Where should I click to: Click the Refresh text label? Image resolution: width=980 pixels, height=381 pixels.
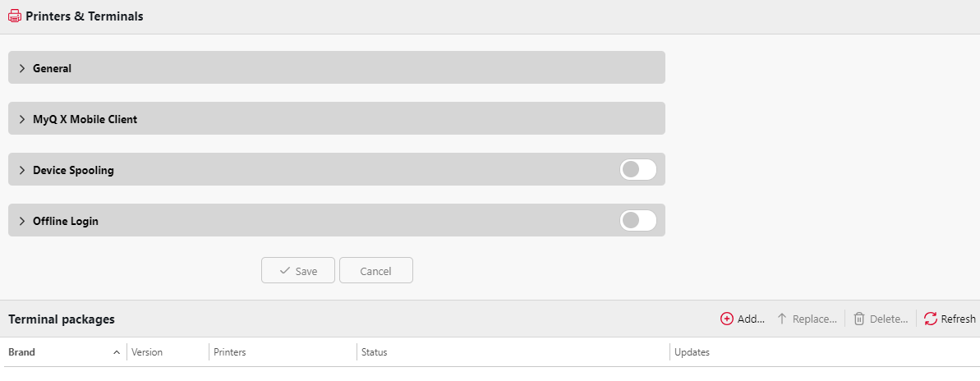point(958,319)
